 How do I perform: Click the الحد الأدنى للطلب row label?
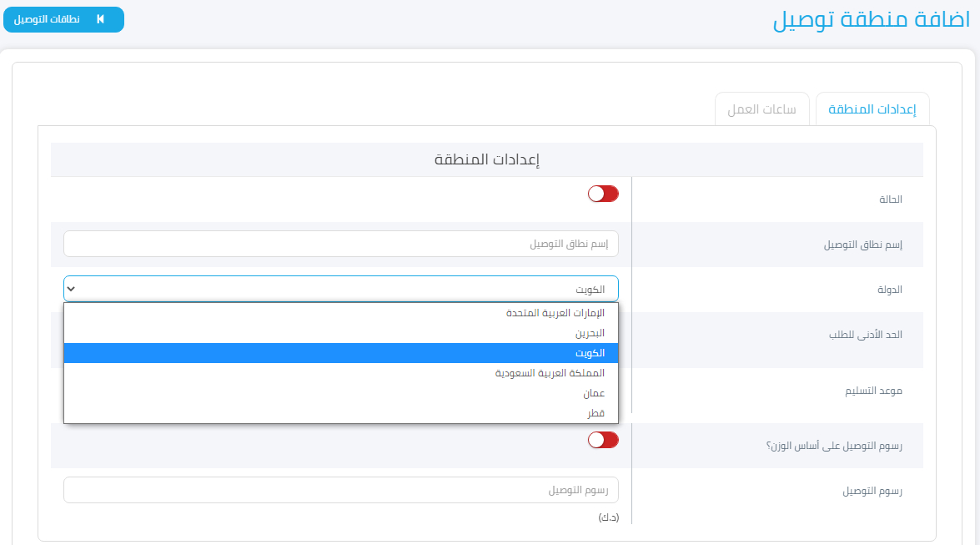click(864, 334)
